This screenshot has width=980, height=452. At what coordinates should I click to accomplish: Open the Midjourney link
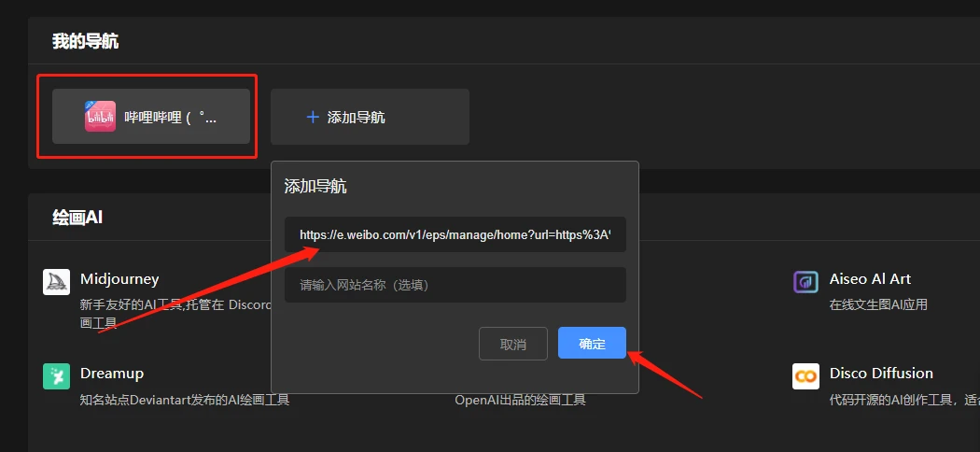point(119,279)
